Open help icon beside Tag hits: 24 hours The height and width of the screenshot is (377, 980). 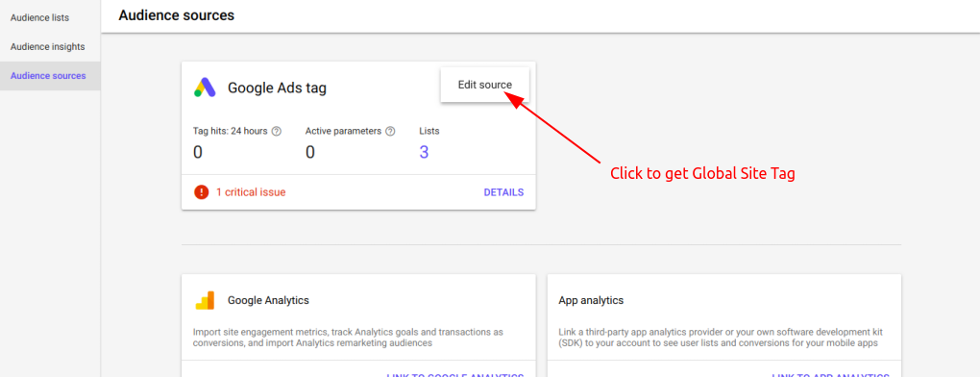277,132
